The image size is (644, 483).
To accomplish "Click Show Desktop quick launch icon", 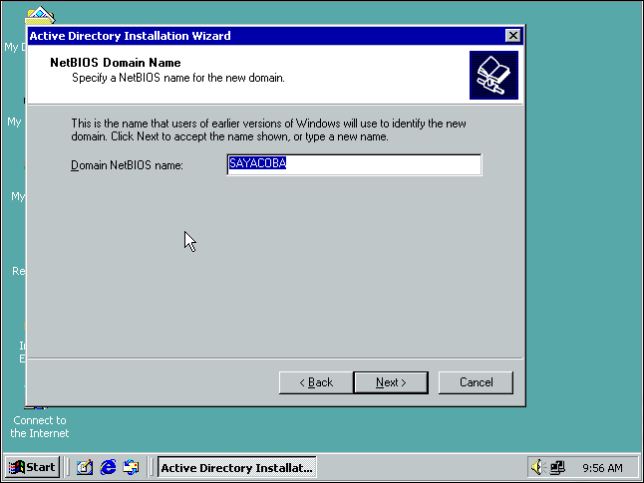I will [x=85, y=467].
